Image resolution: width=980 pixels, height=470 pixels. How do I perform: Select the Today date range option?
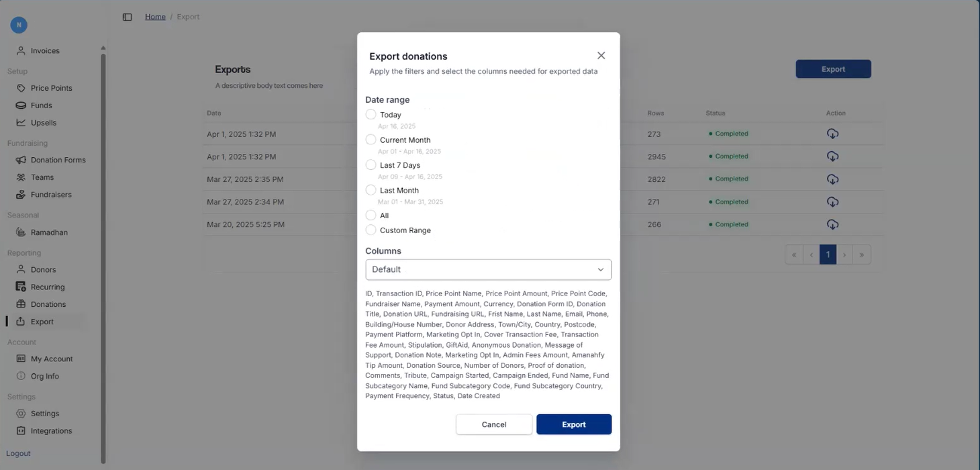tap(371, 115)
